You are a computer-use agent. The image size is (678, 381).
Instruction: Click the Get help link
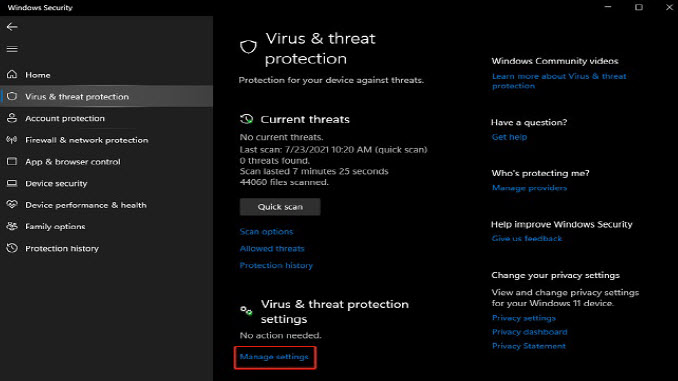(509, 137)
